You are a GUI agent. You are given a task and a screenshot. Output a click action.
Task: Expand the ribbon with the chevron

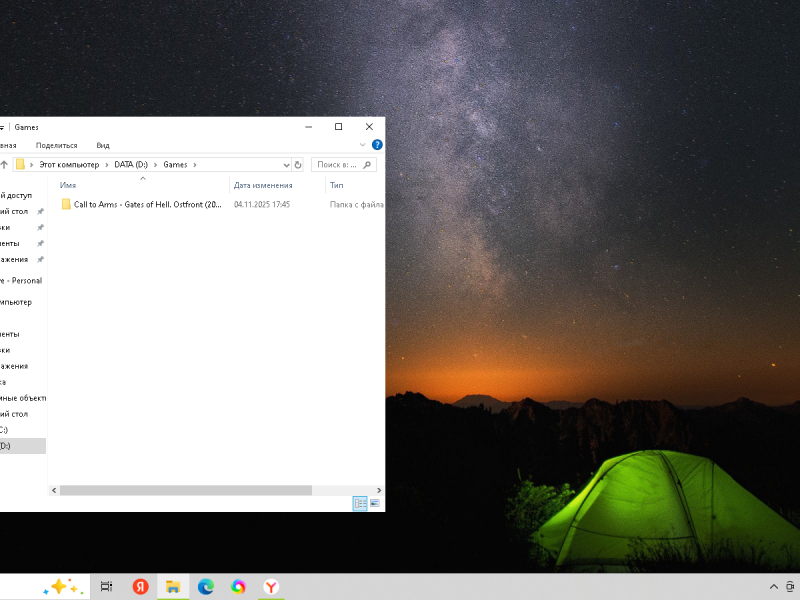point(363,145)
